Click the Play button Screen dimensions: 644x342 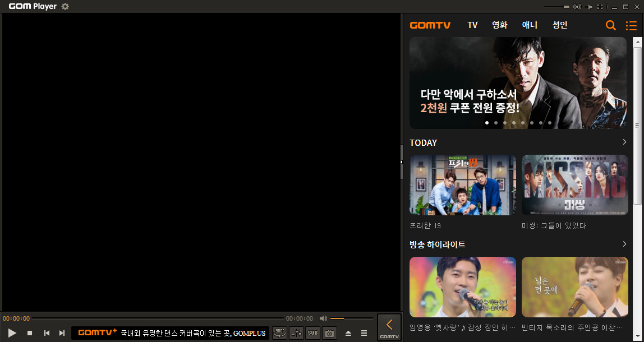[x=12, y=333]
